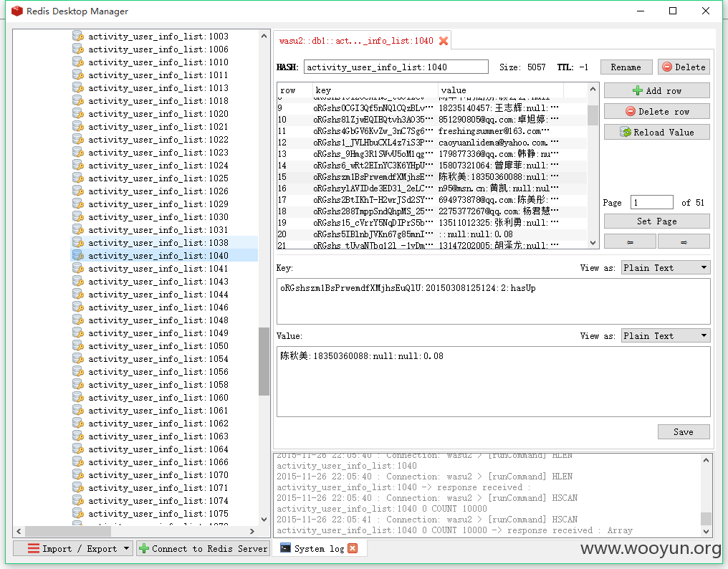Click the Redis Desktop Manager title icon
The width and height of the screenshot is (728, 569).
(16, 11)
